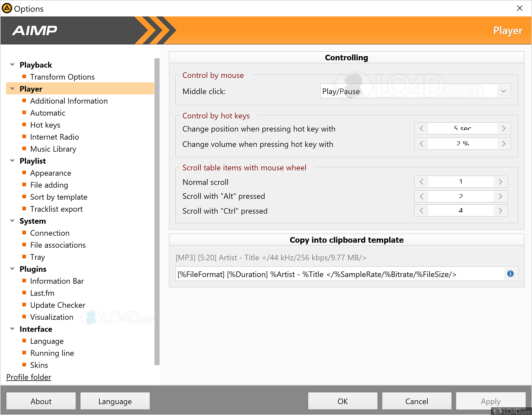Click the sidebar tree vertical scrollbar
This screenshot has height=415, width=532.
coord(157,211)
